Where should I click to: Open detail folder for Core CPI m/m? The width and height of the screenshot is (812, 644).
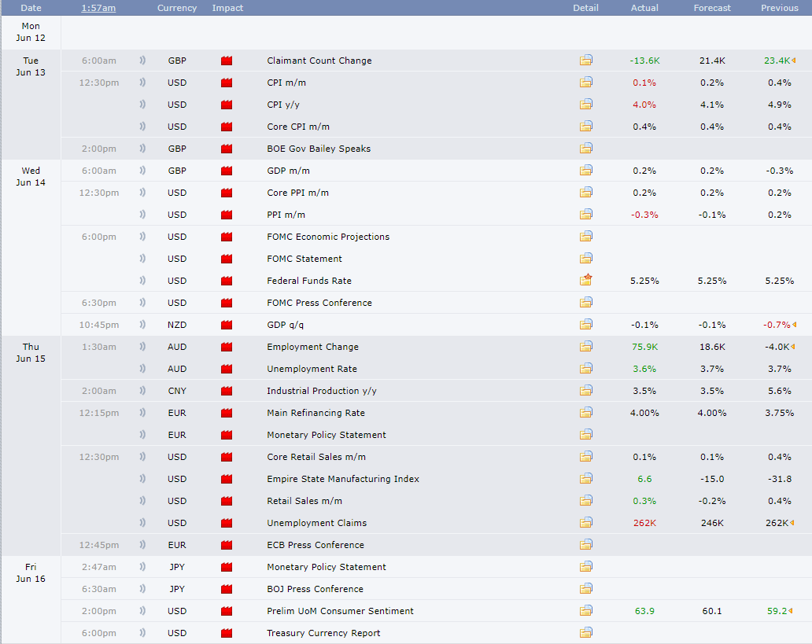pos(585,127)
